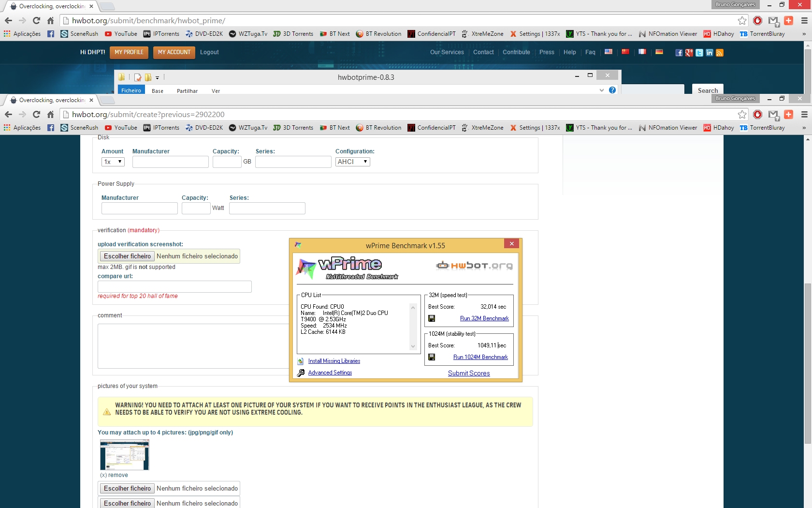Focus the compare url input field
The height and width of the screenshot is (508, 812).
pos(174,286)
